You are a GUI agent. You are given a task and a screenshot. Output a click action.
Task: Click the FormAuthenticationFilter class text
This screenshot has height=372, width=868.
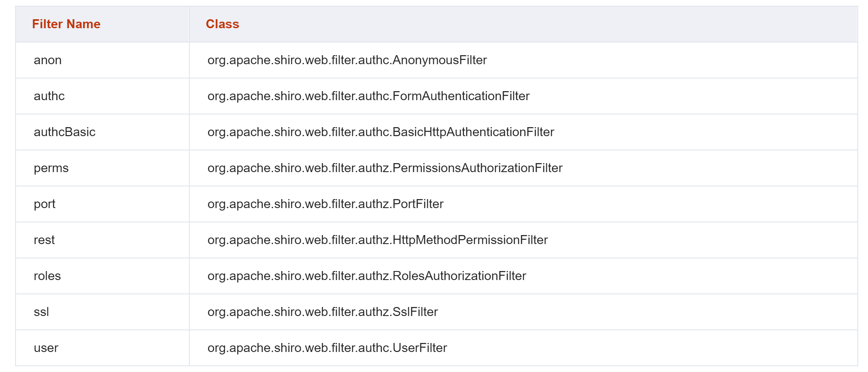[369, 96]
